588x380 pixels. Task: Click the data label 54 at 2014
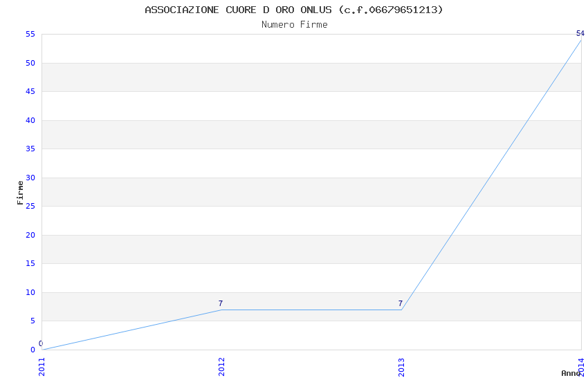pos(580,33)
